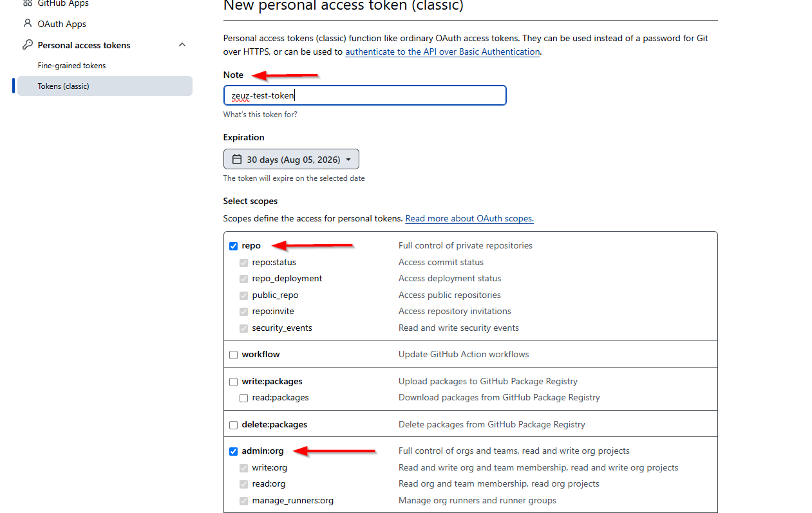Tick the read:packages checkbox
The width and height of the screenshot is (812, 513).
244,398
